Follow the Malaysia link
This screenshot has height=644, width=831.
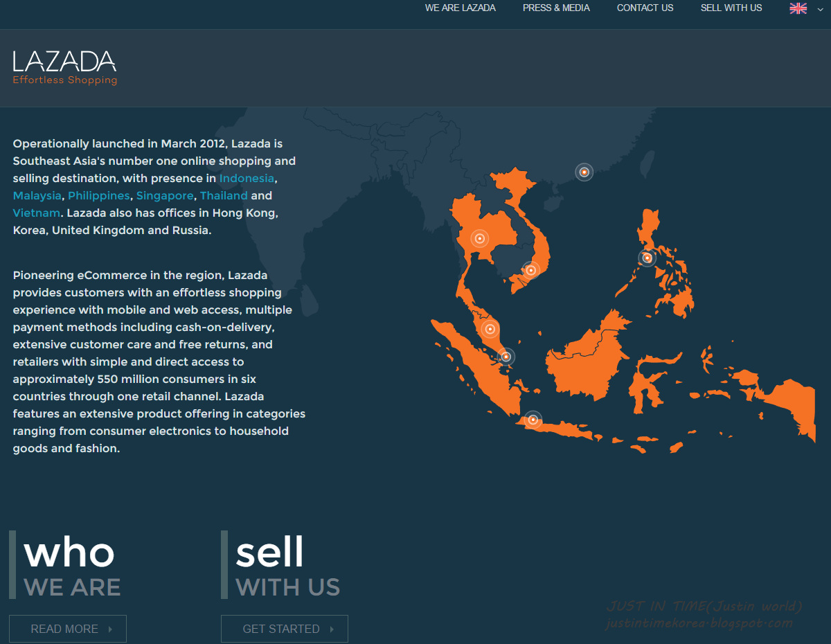click(37, 196)
